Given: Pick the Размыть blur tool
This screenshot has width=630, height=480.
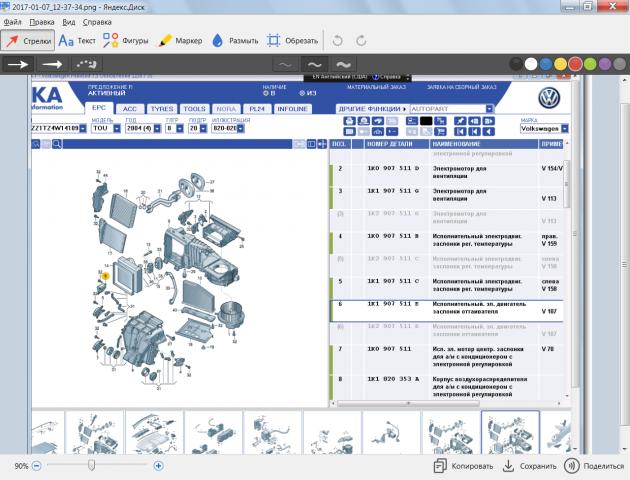Looking at the screenshot, I should (x=235, y=41).
